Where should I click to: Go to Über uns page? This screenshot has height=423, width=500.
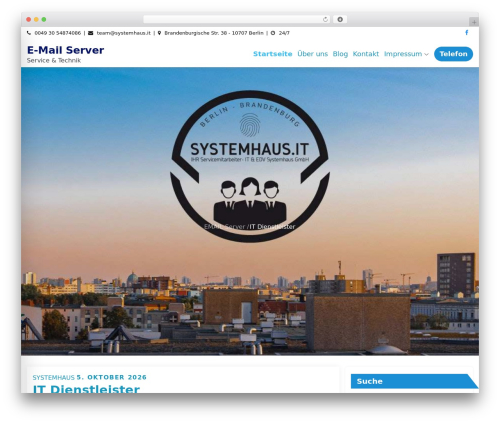pyautogui.click(x=312, y=54)
